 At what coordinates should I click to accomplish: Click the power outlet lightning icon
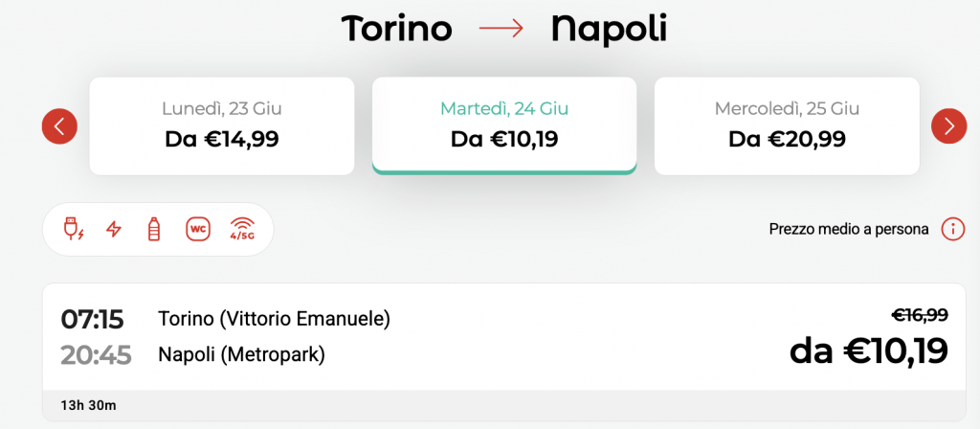113,230
